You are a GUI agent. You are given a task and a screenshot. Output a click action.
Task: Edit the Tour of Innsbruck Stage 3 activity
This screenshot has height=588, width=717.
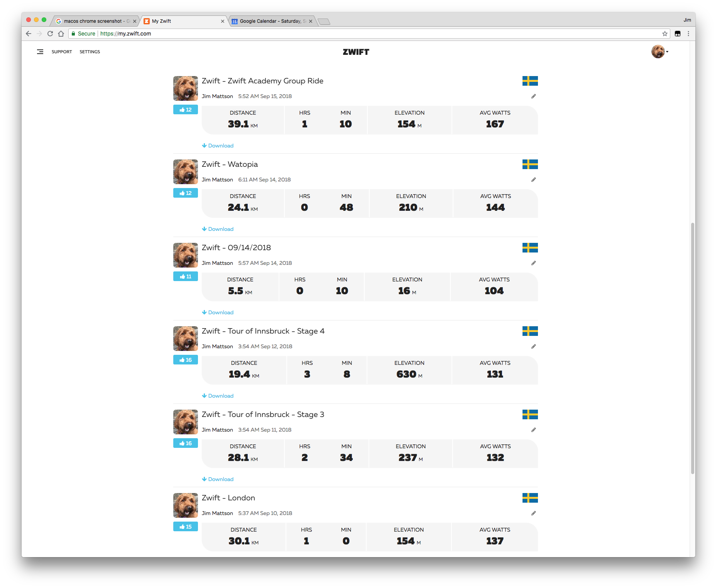[534, 430]
